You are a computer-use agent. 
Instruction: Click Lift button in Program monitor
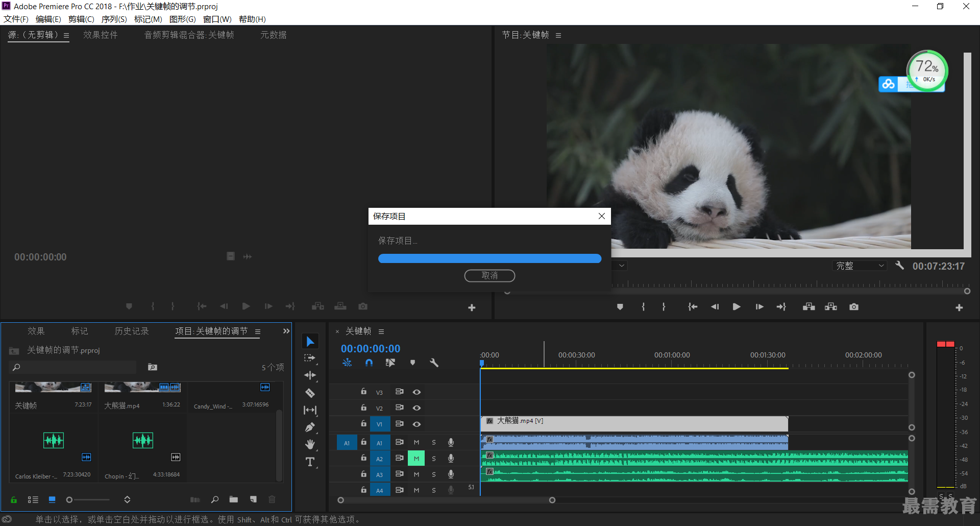(808, 307)
